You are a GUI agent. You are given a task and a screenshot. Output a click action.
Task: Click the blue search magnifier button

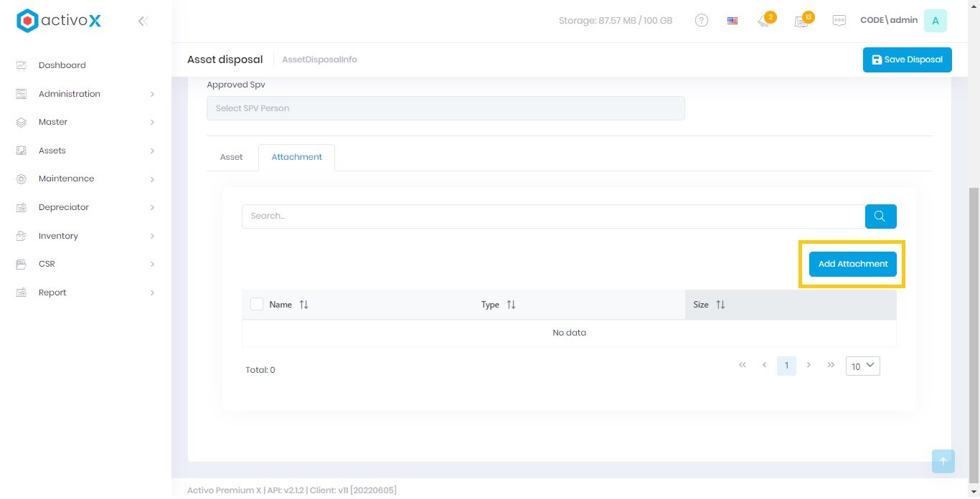[880, 217]
